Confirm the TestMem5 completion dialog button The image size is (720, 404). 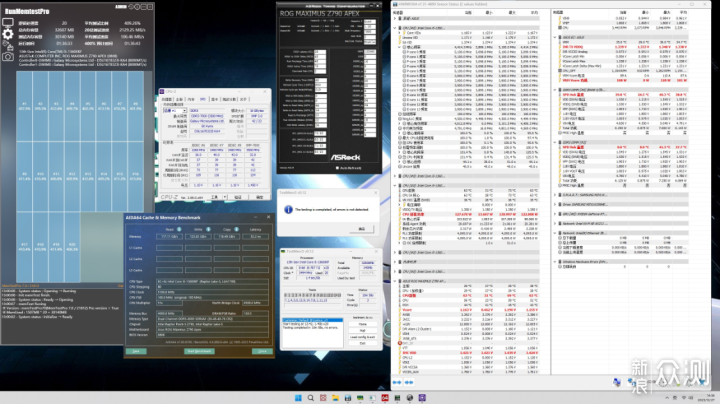[x=361, y=229]
